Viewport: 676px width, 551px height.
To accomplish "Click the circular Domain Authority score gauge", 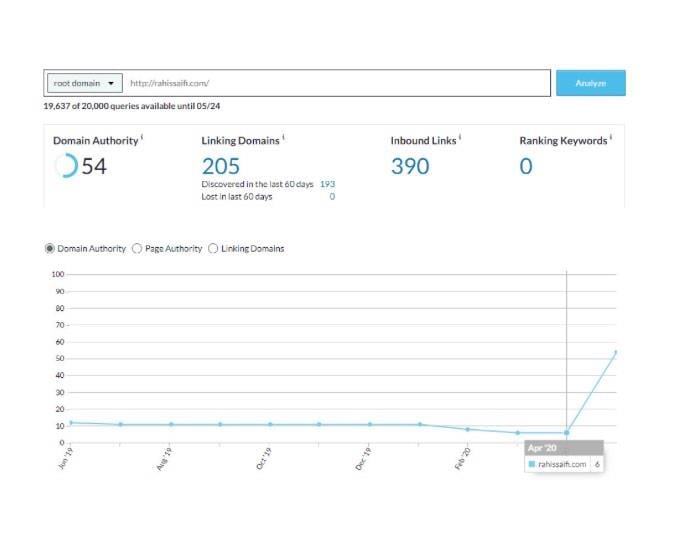I will (x=65, y=166).
